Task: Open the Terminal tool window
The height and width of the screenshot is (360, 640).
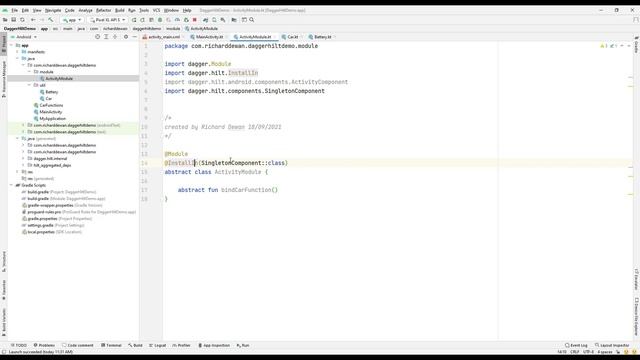Action: pos(111,345)
